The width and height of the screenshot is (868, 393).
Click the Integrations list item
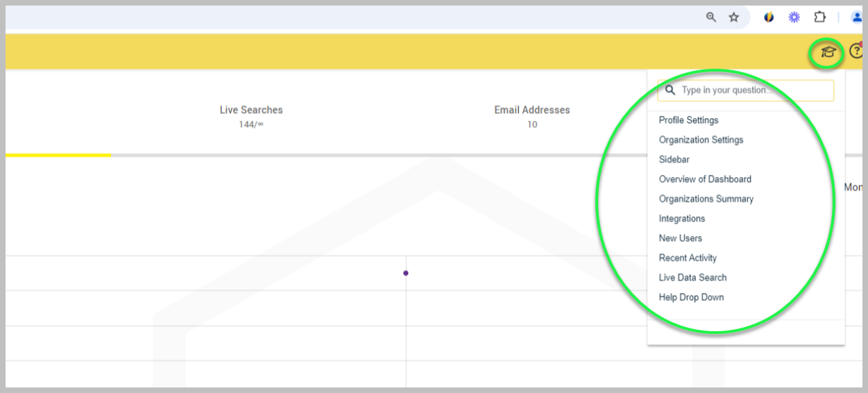coord(681,219)
